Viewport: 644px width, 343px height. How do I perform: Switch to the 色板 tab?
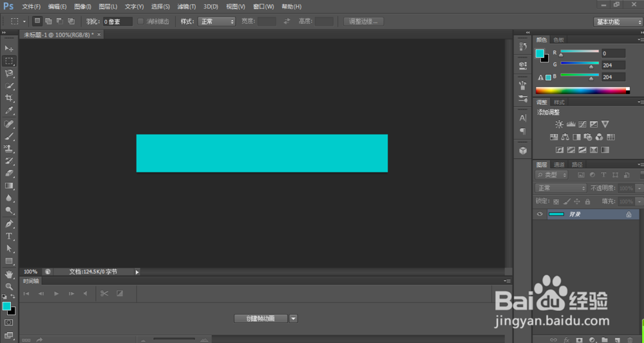(x=559, y=40)
